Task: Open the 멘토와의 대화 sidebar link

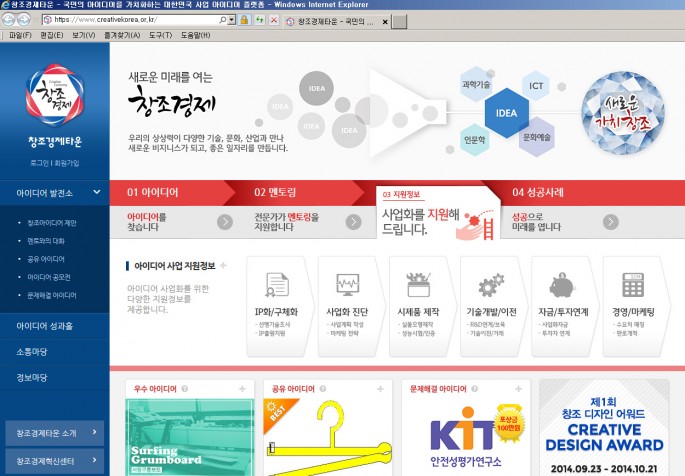Action: pos(52,241)
